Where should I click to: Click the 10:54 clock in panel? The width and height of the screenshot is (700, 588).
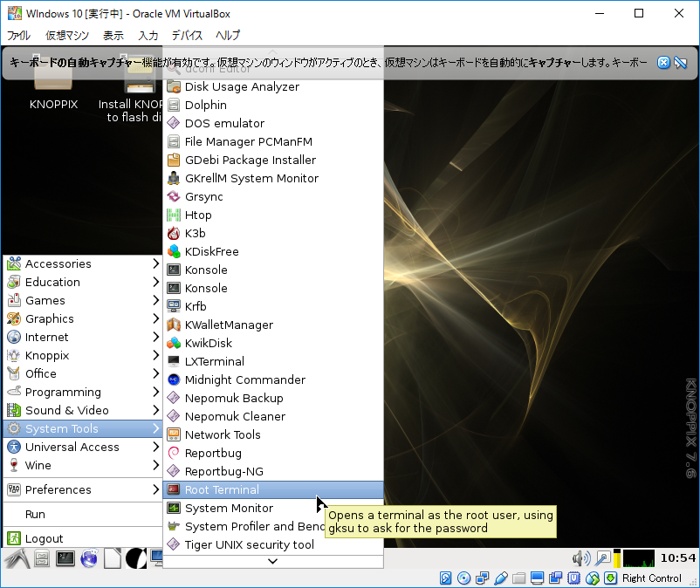click(677, 557)
